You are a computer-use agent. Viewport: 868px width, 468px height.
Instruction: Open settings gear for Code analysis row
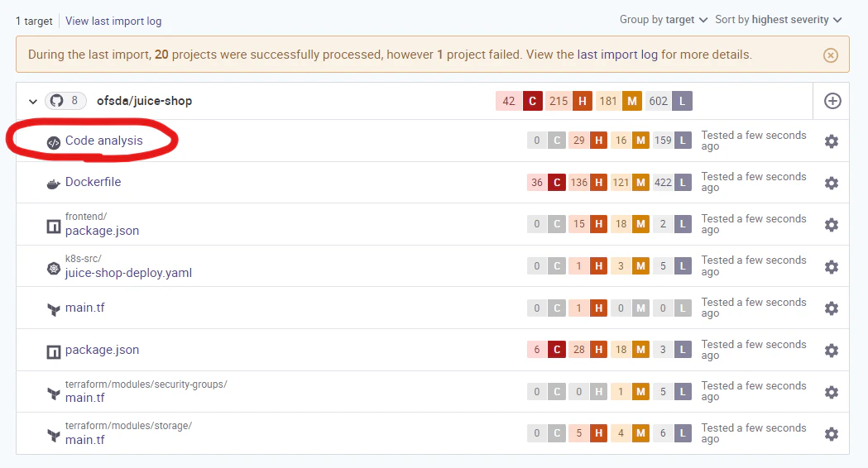[x=831, y=141]
